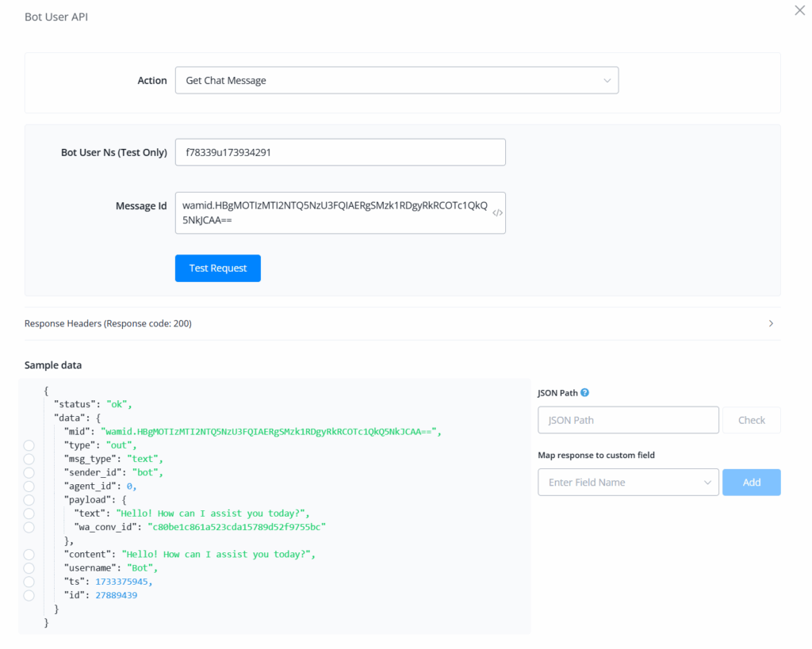Select the radio button beside "type"

(x=29, y=445)
